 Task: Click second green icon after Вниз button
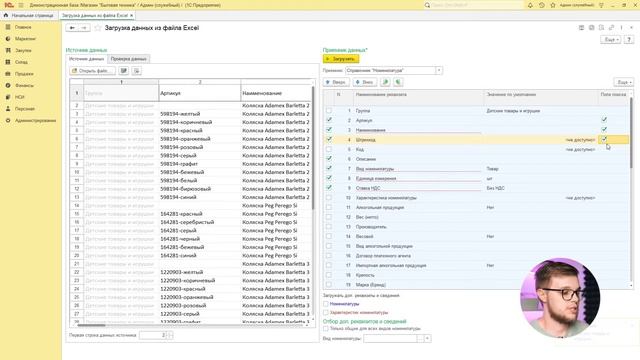pyautogui.click(x=398, y=82)
